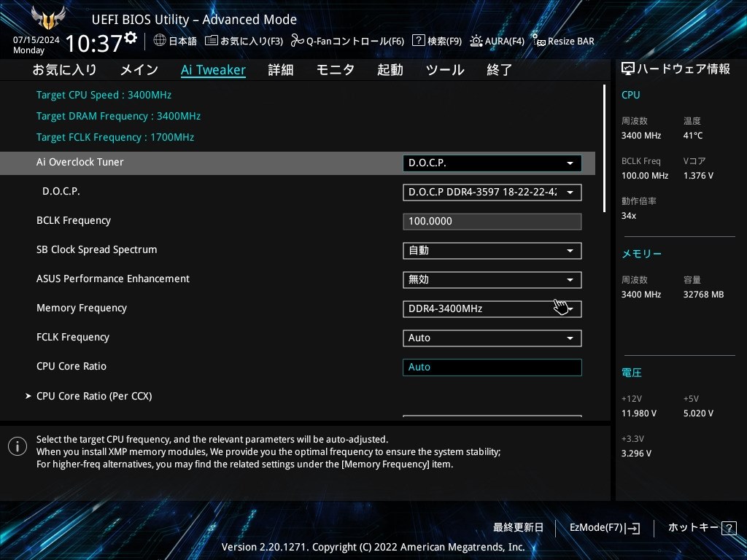
Task: Click +3.3V value 3.296 V
Action: 636,454
